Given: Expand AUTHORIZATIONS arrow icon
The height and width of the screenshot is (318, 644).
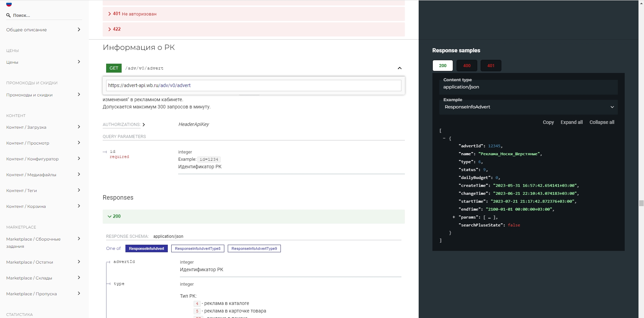Looking at the screenshot, I should [144, 125].
